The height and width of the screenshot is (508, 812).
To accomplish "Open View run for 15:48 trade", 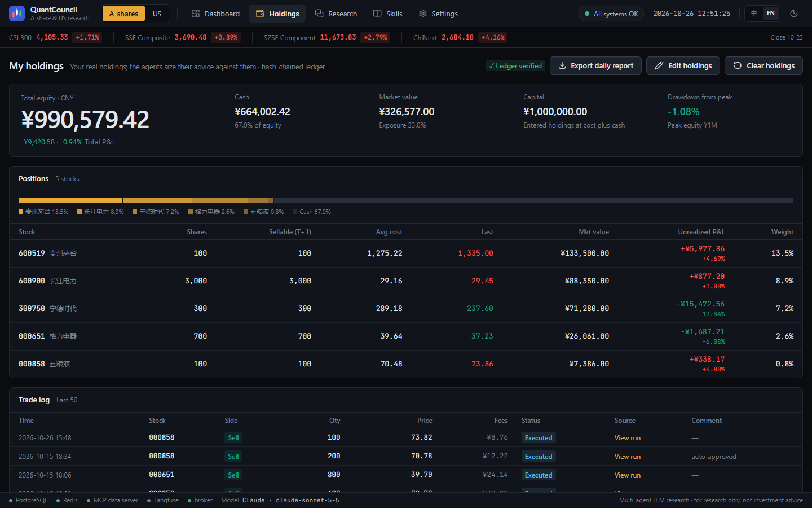I will click(628, 438).
